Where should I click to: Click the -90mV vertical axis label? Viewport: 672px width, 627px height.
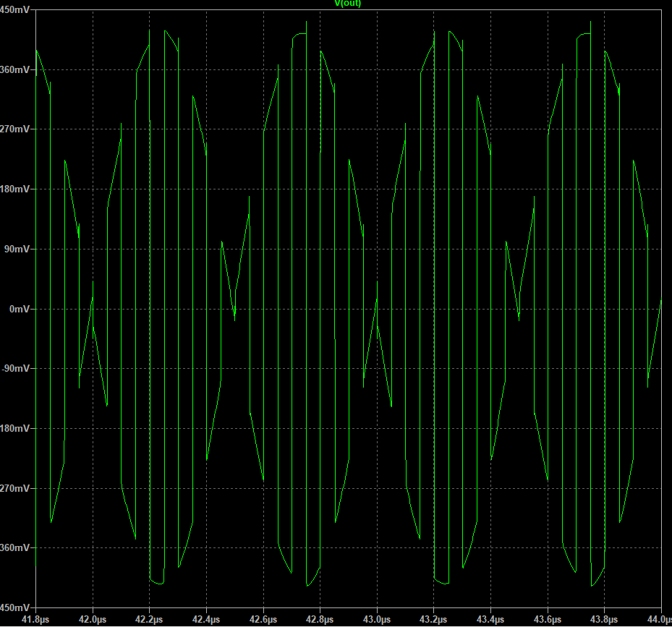pos(15,369)
